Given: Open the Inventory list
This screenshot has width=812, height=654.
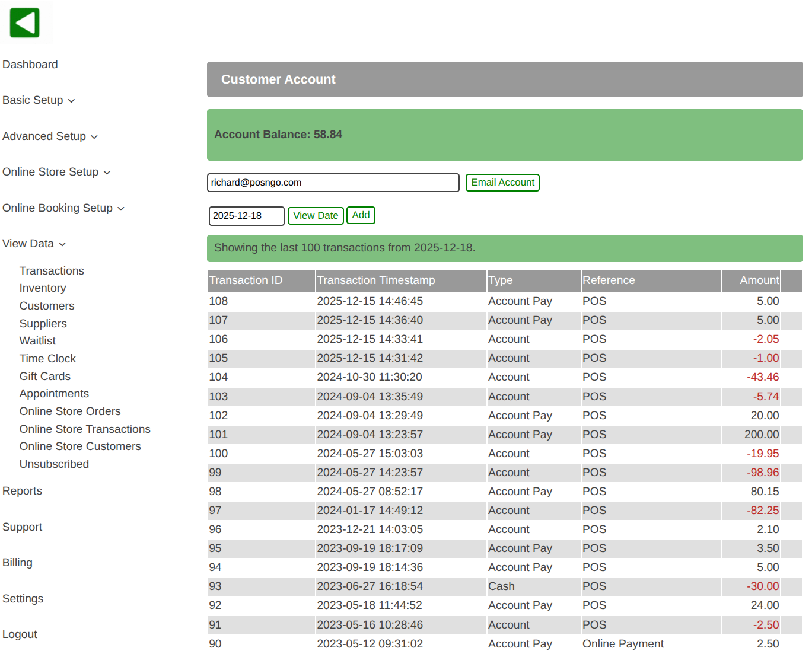Looking at the screenshot, I should pyautogui.click(x=43, y=288).
